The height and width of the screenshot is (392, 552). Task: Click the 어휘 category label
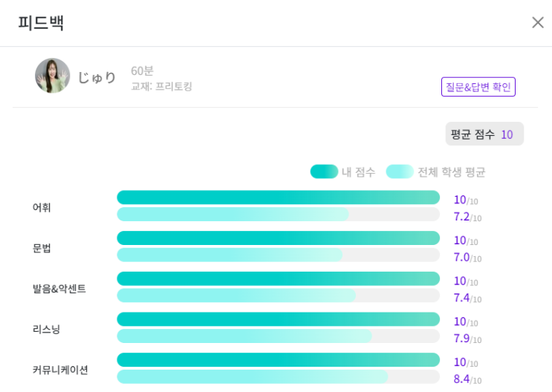click(42, 207)
